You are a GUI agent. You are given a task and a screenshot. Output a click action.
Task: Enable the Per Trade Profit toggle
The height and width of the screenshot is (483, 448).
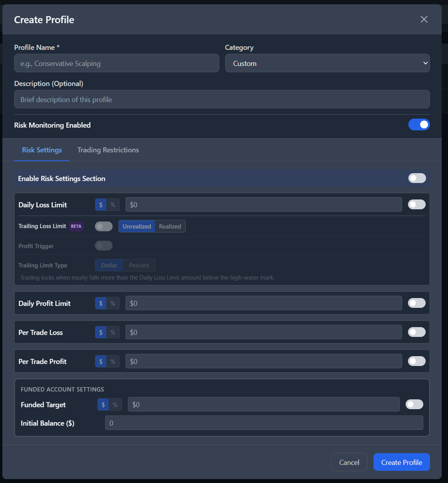(x=417, y=361)
